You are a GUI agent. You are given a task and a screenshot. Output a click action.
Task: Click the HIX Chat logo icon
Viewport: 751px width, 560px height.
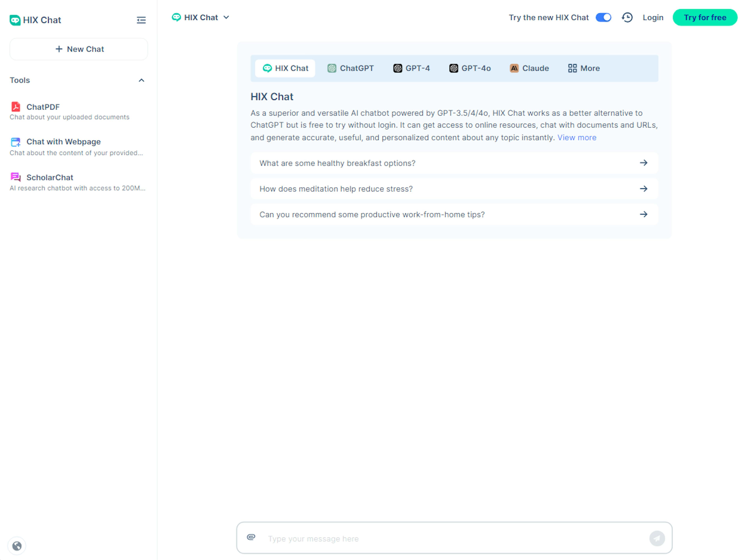click(x=16, y=19)
